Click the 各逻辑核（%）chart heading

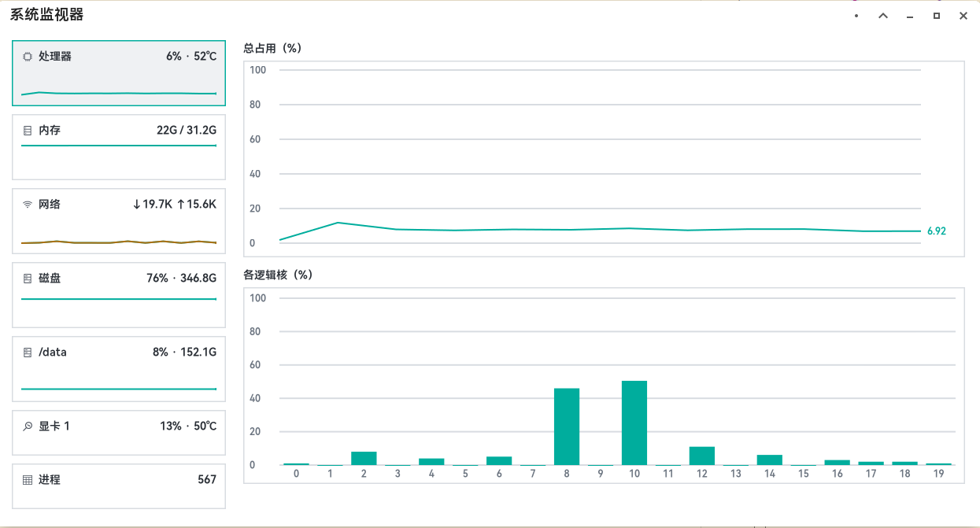(x=279, y=275)
